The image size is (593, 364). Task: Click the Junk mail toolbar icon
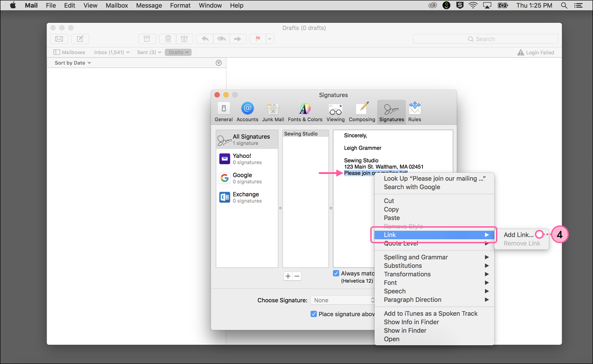tap(185, 39)
